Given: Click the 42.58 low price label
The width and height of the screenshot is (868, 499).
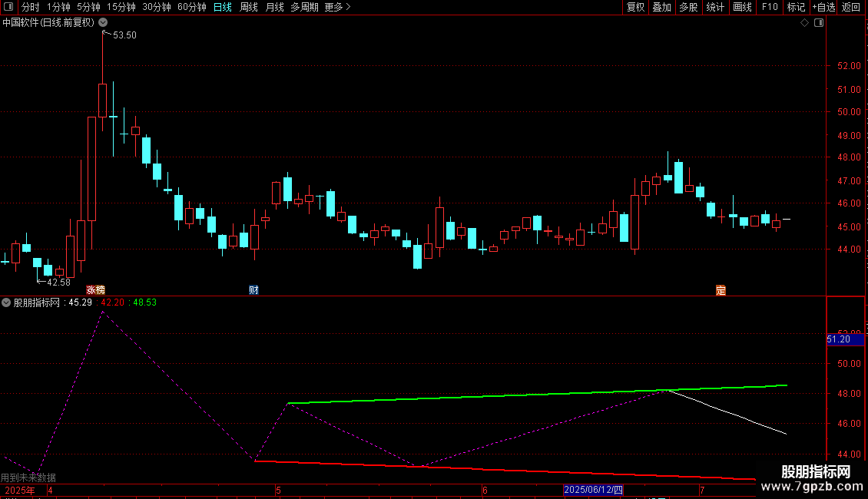Looking at the screenshot, I should 58,283.
